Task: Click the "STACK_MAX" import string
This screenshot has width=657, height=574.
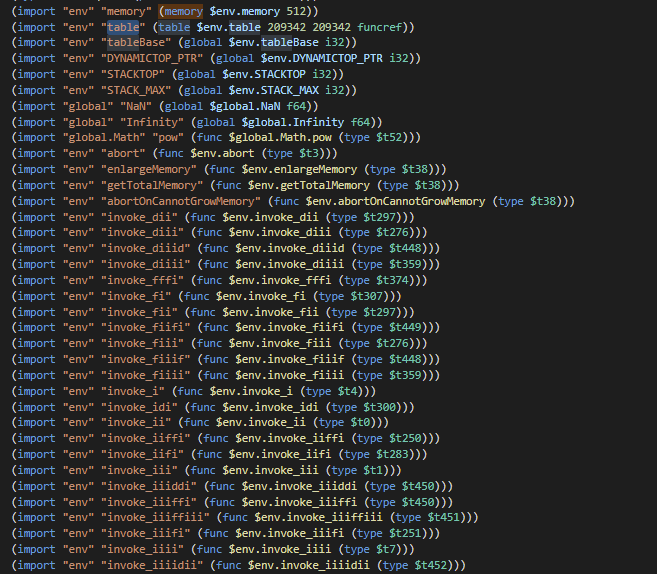Action: 136,90
